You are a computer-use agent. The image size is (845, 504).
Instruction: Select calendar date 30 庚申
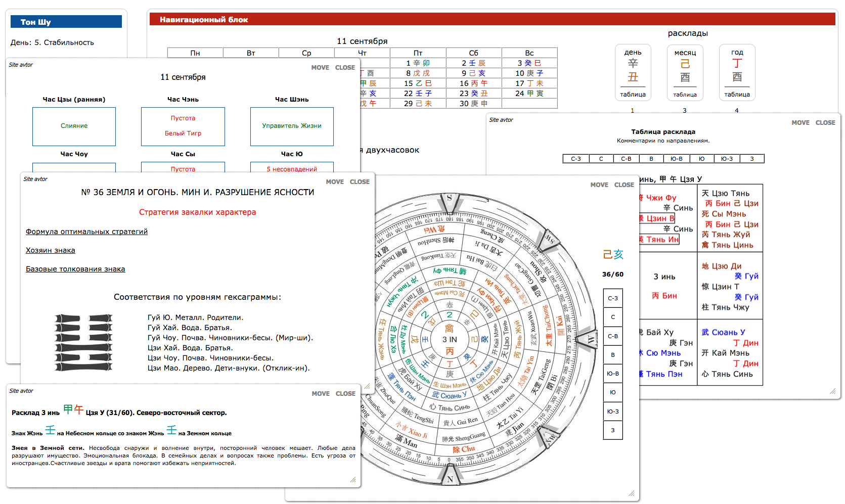(473, 104)
